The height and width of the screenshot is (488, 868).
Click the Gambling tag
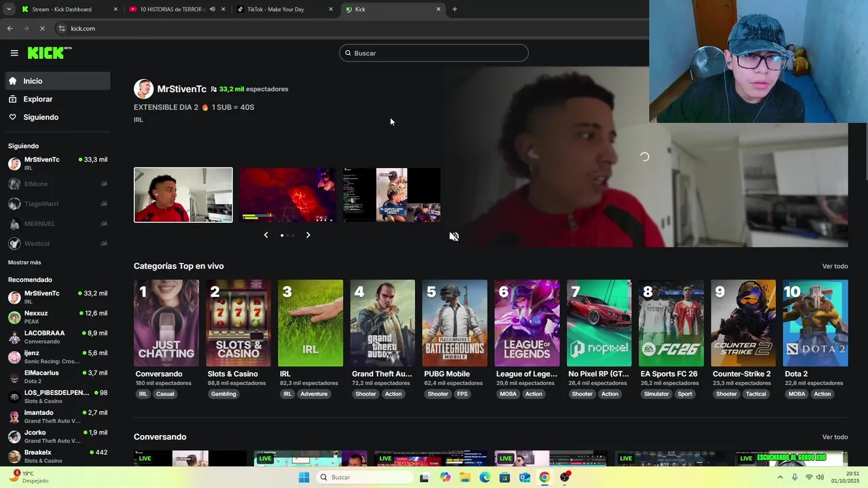pos(224,394)
